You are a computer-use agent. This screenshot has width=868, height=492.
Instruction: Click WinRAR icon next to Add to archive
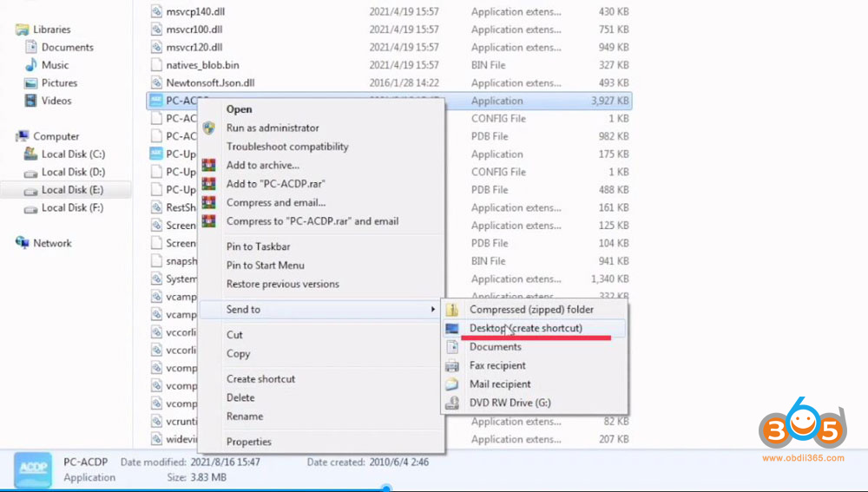click(x=208, y=166)
